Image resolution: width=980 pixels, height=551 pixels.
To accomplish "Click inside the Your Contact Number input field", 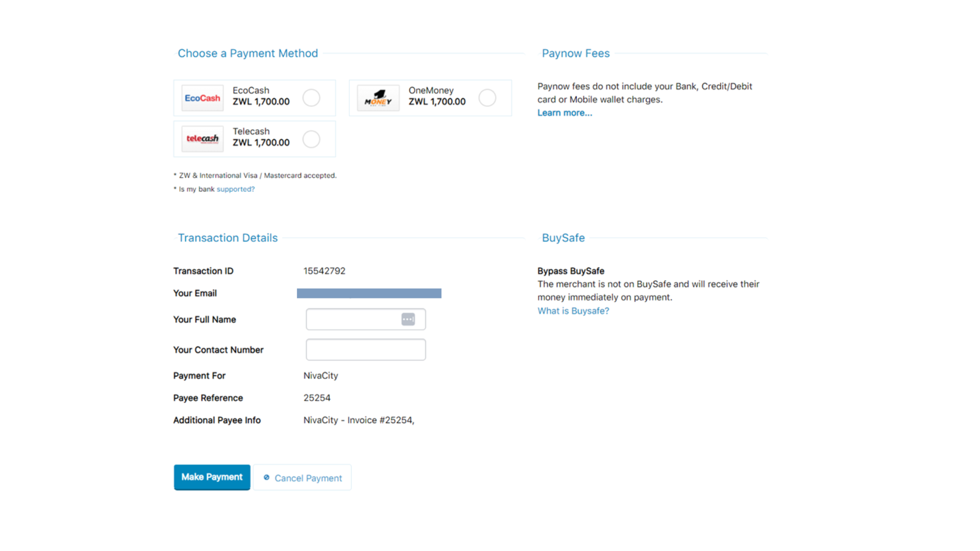I will click(x=365, y=349).
